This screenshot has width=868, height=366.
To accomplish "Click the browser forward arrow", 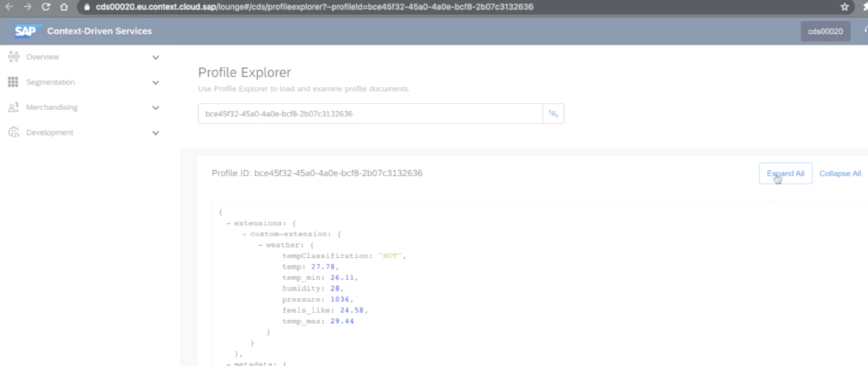I will coord(28,7).
